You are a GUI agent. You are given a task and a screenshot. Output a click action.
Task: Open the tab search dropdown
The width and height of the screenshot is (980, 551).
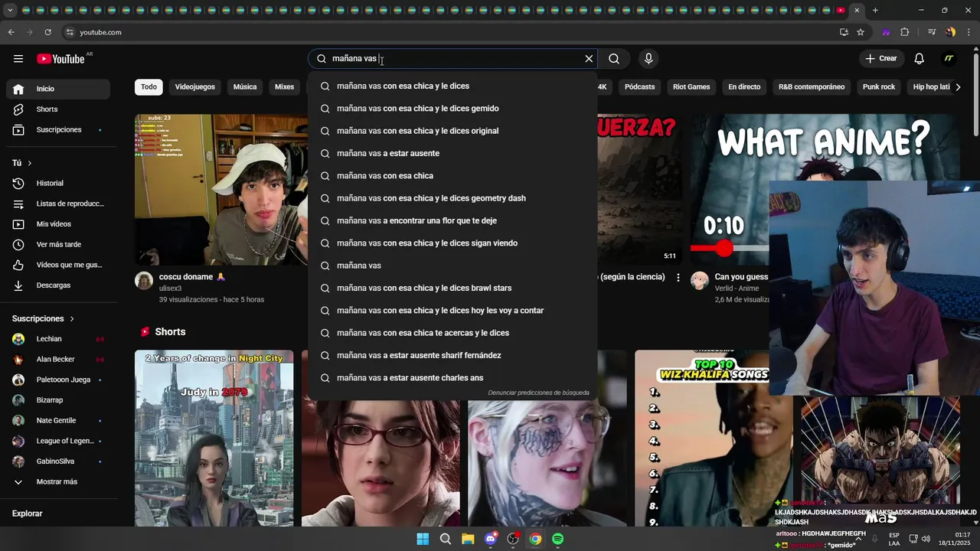[10, 11]
